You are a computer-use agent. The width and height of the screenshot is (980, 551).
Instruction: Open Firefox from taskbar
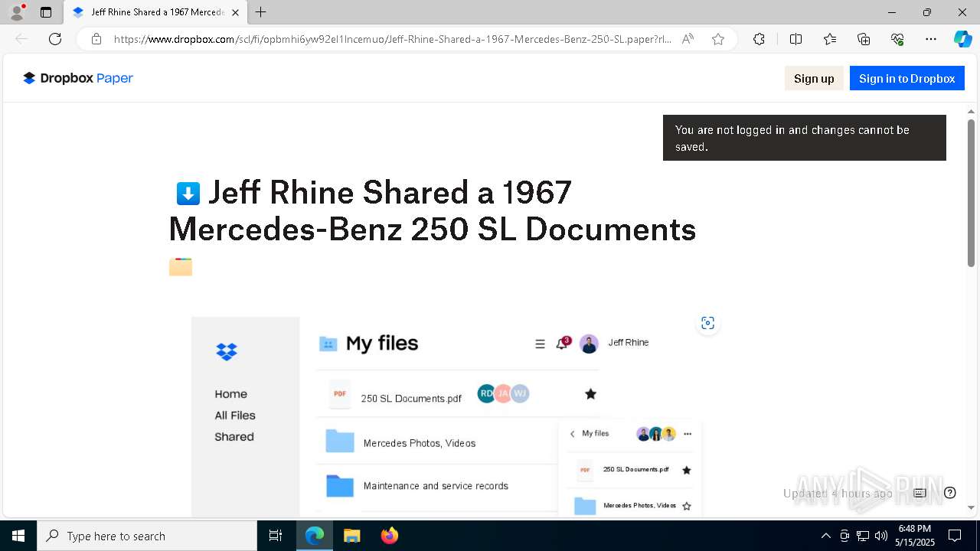point(389,536)
